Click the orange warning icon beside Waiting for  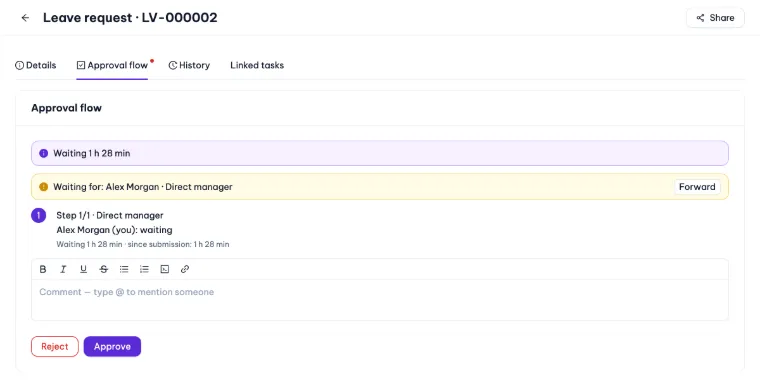tap(44, 187)
